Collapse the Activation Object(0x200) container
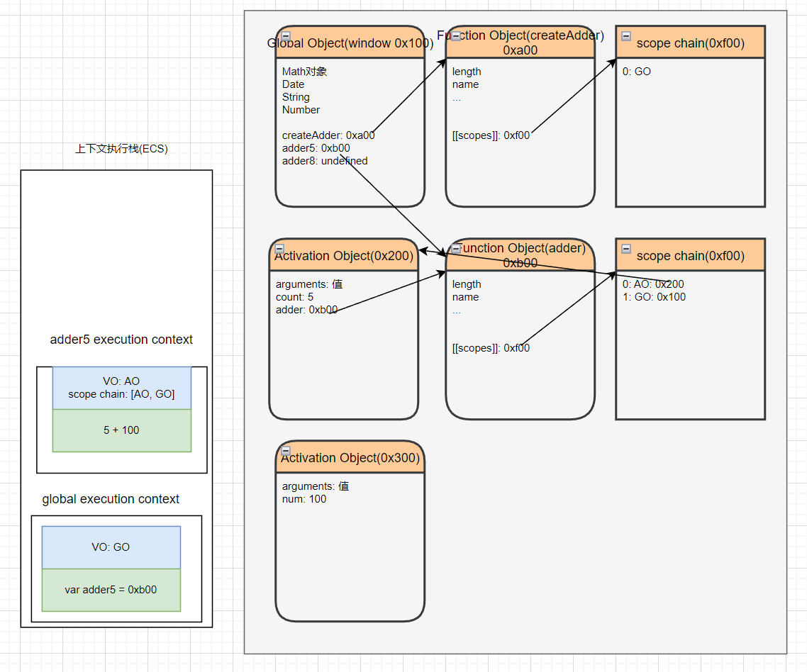The width and height of the screenshot is (807, 672). coord(279,249)
